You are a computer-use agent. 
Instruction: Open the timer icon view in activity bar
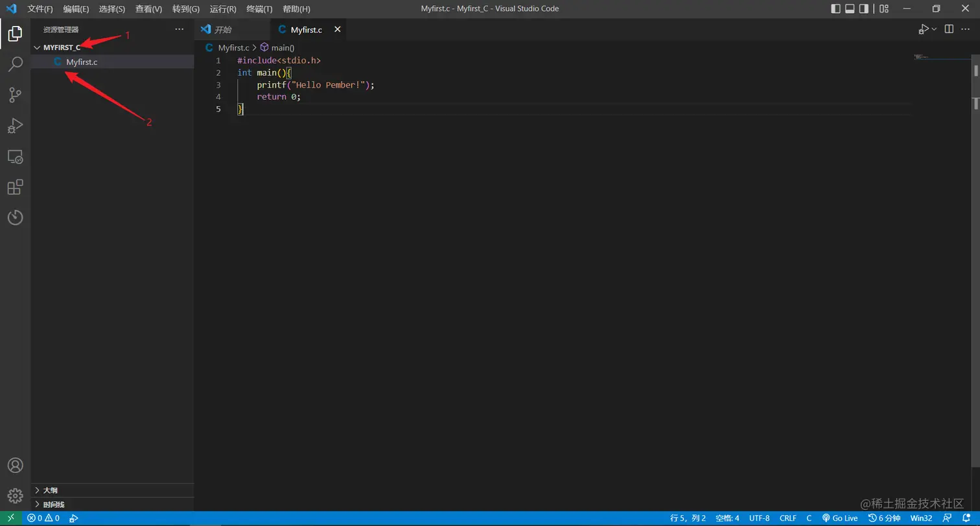pos(15,217)
